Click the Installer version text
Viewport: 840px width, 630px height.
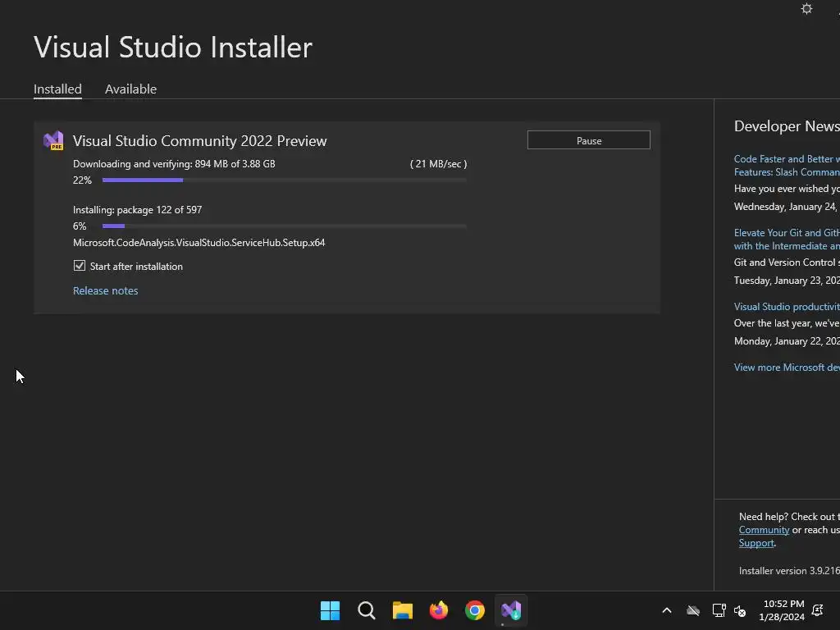(789, 571)
